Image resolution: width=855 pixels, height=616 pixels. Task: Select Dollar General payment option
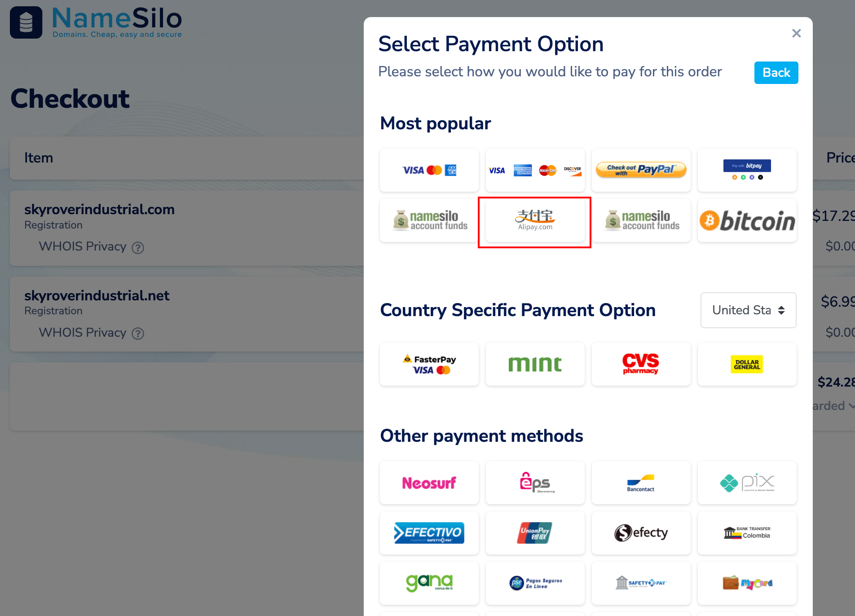pyautogui.click(x=747, y=364)
